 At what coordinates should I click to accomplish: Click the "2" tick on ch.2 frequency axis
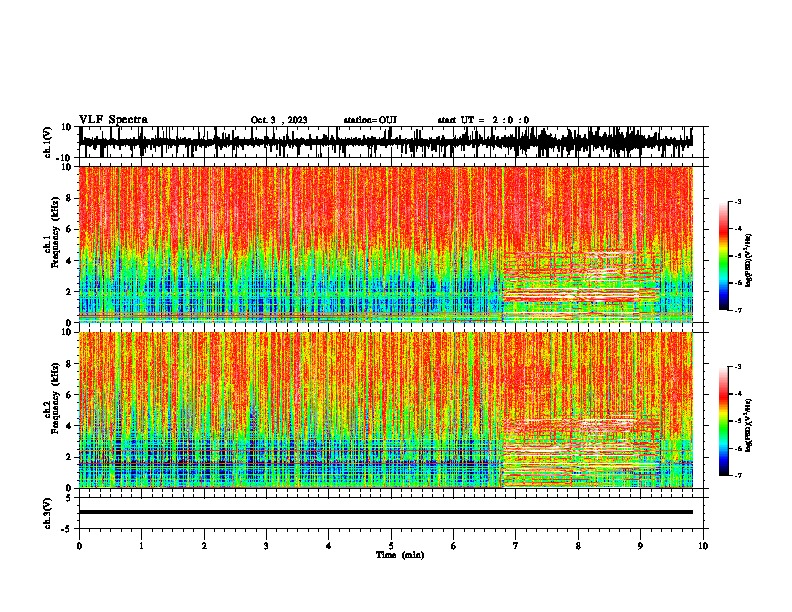tap(70, 457)
